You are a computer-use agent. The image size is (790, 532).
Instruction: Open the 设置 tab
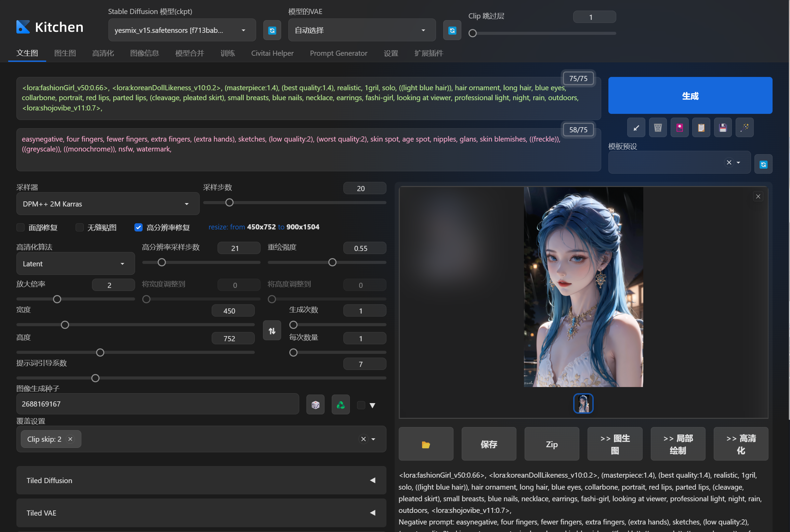click(x=391, y=53)
